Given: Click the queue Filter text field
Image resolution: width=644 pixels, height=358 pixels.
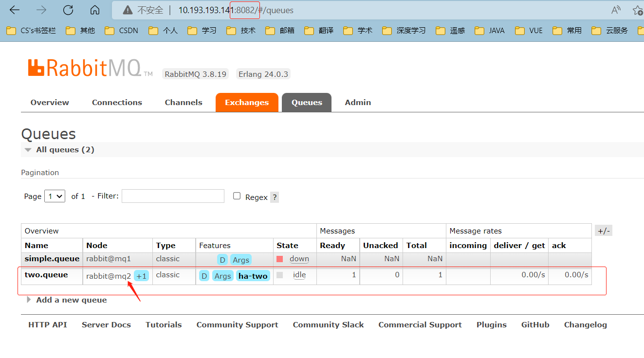Looking at the screenshot, I should (173, 196).
